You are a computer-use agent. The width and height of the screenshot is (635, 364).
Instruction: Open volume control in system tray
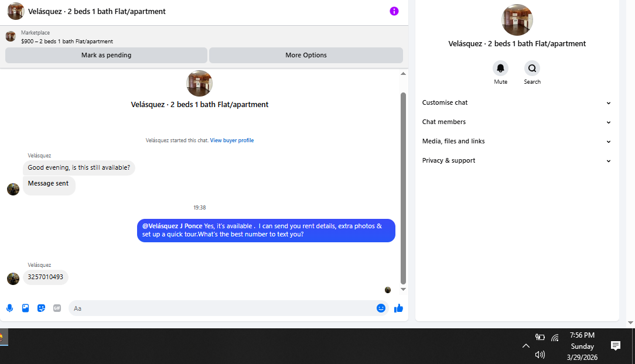pos(540,355)
